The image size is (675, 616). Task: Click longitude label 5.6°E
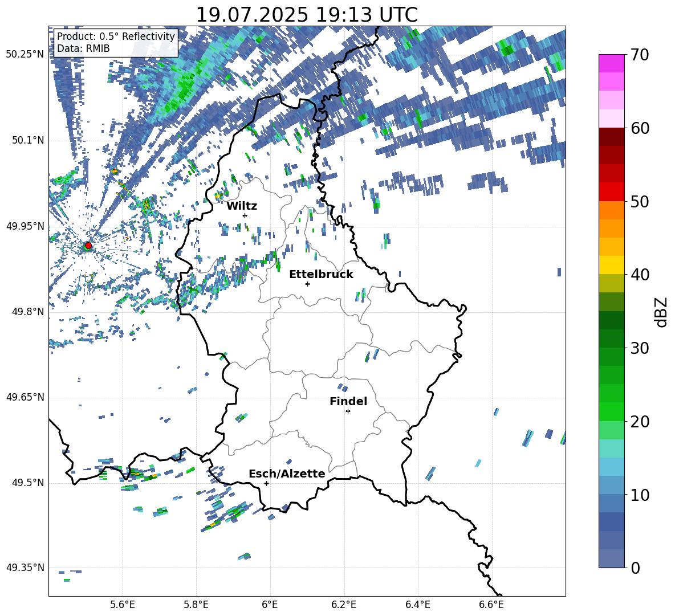coord(123,605)
